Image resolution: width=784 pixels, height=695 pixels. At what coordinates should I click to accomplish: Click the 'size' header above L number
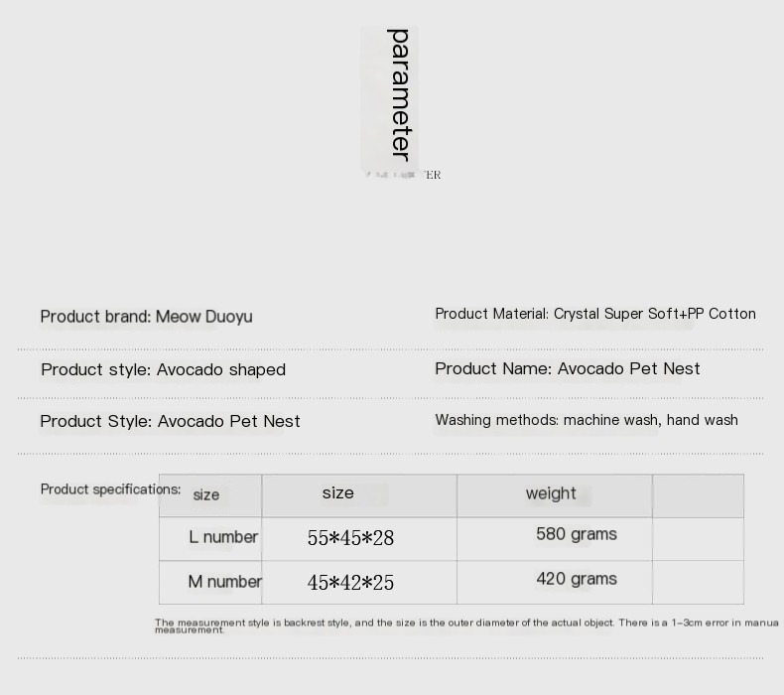coord(206,494)
